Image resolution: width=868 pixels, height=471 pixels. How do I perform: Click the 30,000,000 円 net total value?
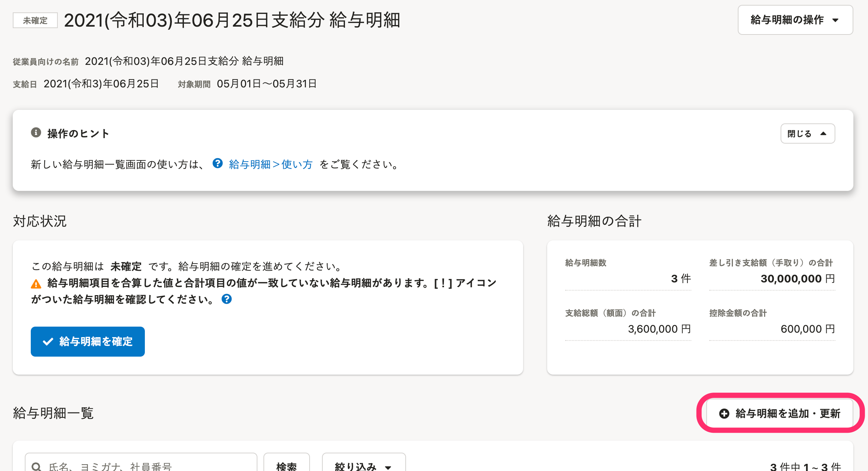798,279
